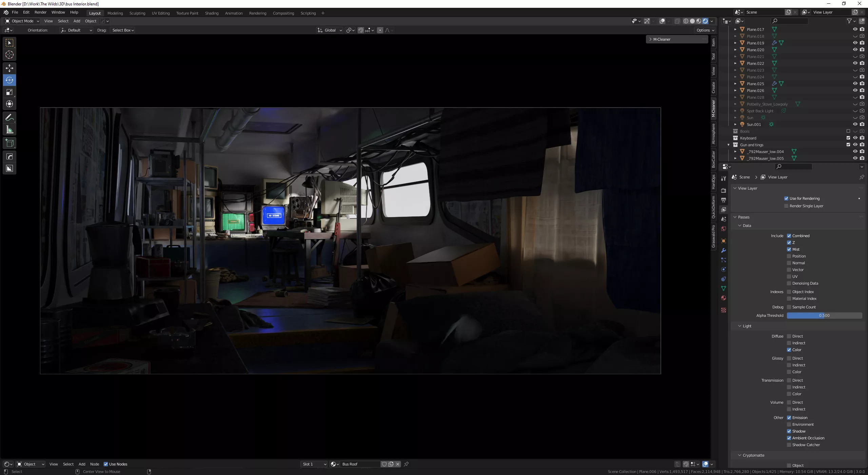Image resolution: width=868 pixels, height=475 pixels.
Task: Select the 3D Cursor tool
Action: click(x=9, y=55)
